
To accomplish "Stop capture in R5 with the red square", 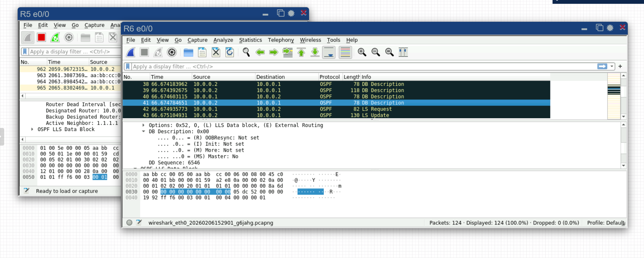I will (42, 37).
